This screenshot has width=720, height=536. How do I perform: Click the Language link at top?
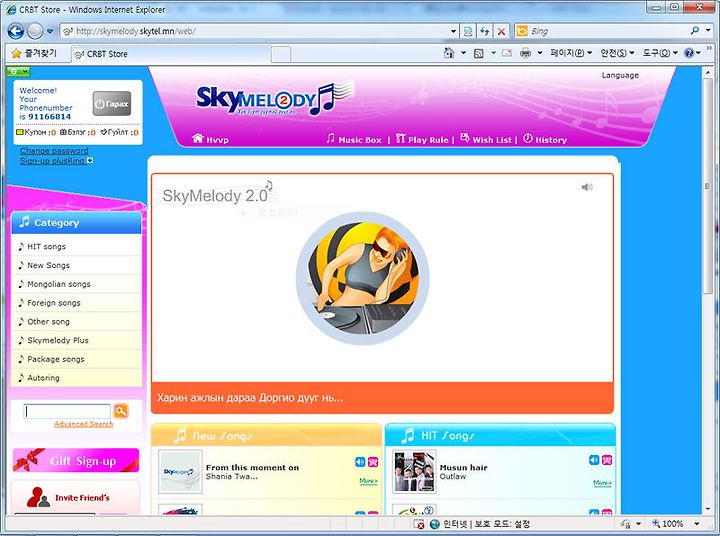[x=620, y=75]
